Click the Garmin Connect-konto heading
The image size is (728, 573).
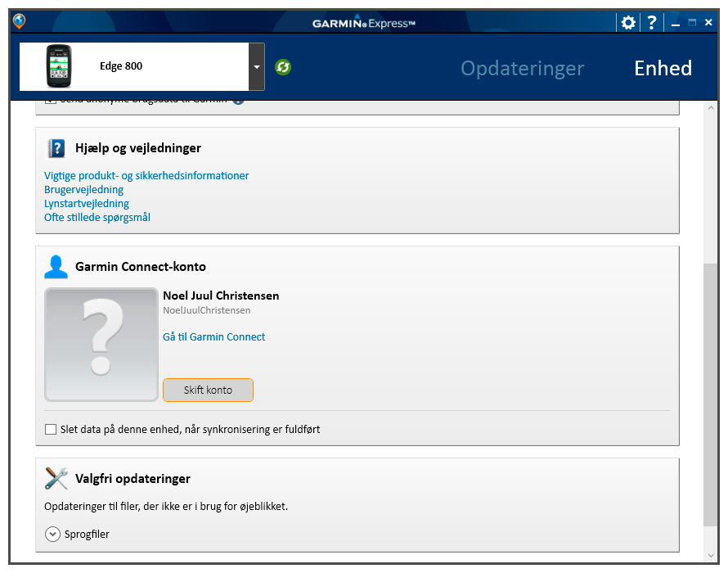[x=141, y=267]
